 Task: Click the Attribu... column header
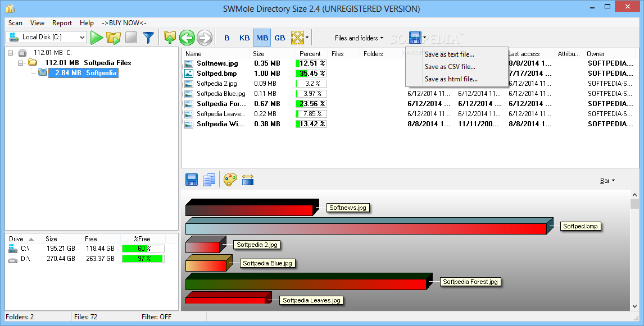(x=569, y=54)
